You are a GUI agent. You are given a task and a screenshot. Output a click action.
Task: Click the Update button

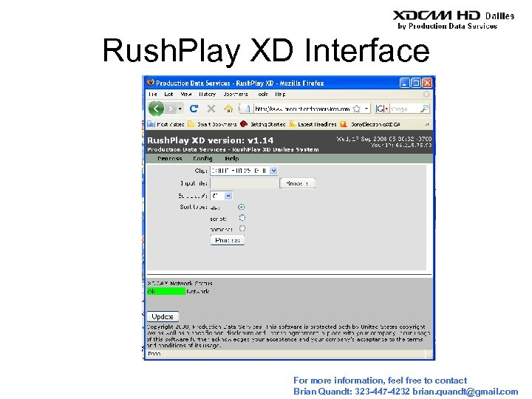[x=163, y=316]
